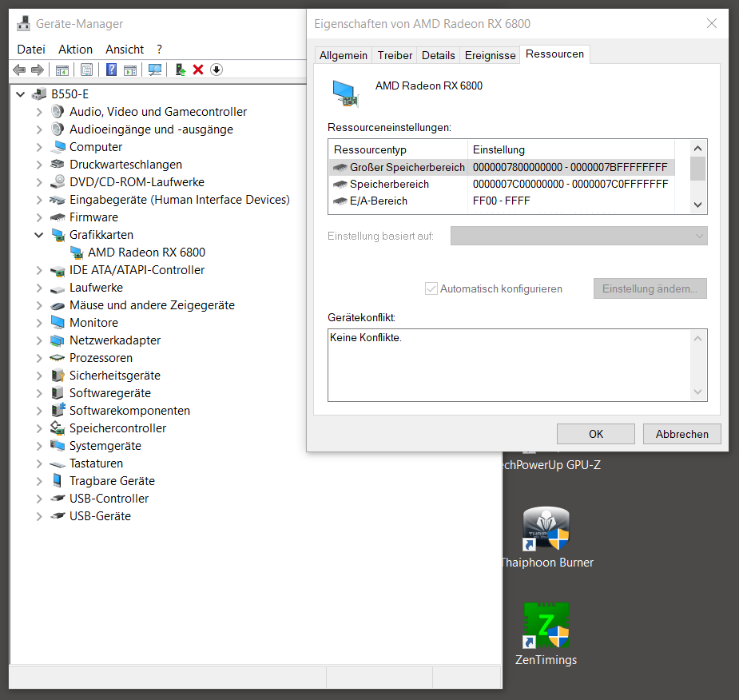Open the Einstellung basiert auf dropdown
Viewport: 739px width, 700px height.
click(578, 236)
